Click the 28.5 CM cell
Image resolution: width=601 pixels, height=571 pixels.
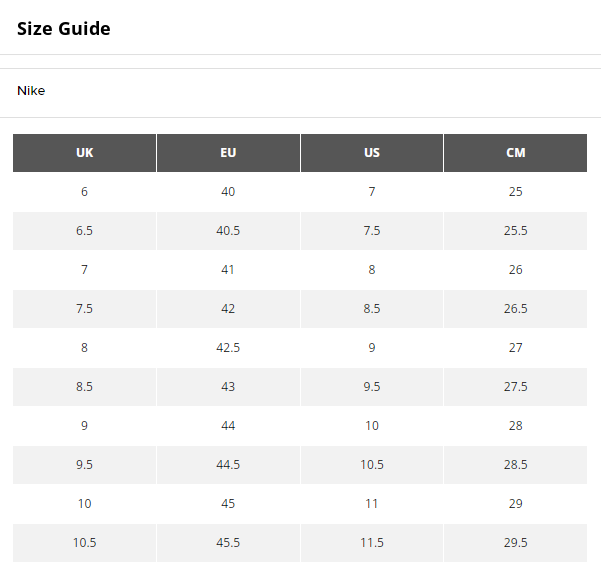coord(516,465)
